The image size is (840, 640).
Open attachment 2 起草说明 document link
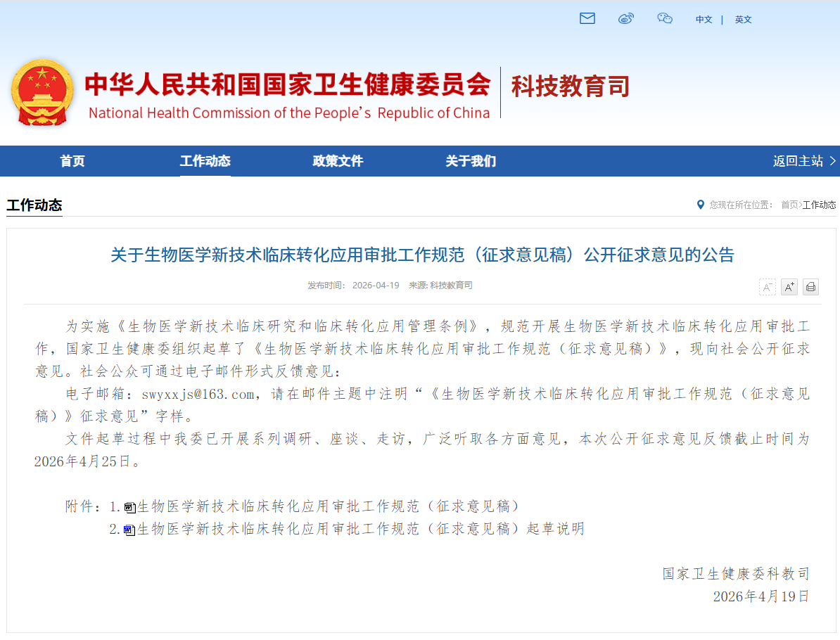pyautogui.click(x=360, y=529)
